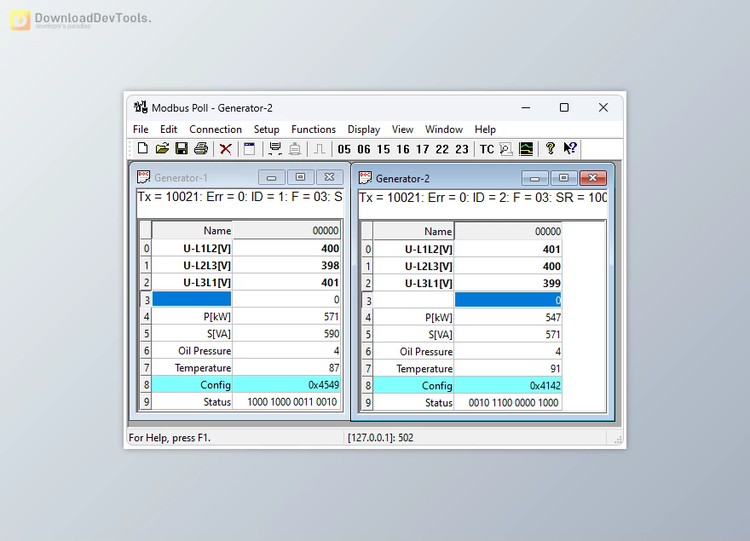The image size is (750, 541).
Task: Open the Functions menu
Action: (313, 129)
